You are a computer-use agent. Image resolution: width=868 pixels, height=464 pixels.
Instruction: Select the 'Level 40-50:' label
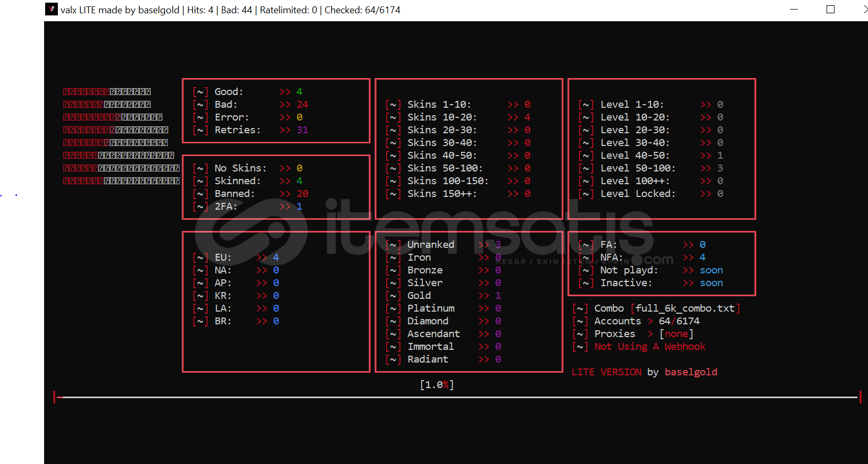pos(635,156)
